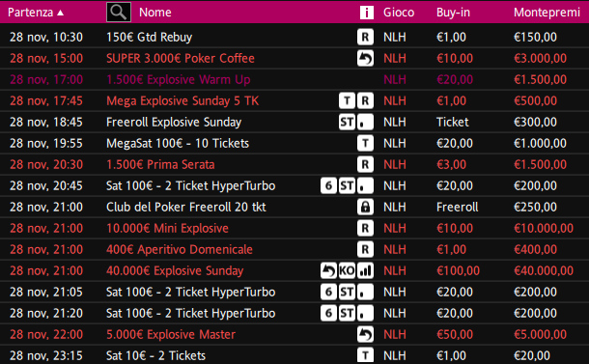
Task: Select Sat 10€ - 2 Tickets tournament
Action: click(x=294, y=355)
